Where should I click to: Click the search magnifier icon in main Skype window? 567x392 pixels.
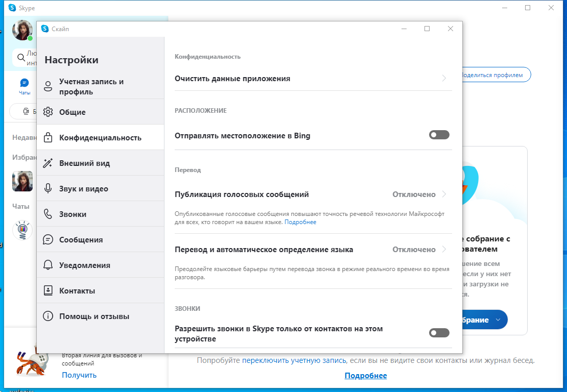(21, 58)
